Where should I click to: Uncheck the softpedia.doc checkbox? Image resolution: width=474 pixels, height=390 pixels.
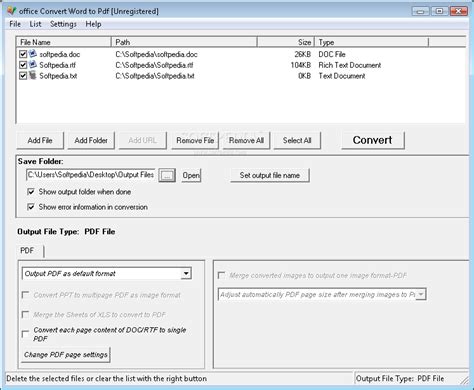[23, 54]
